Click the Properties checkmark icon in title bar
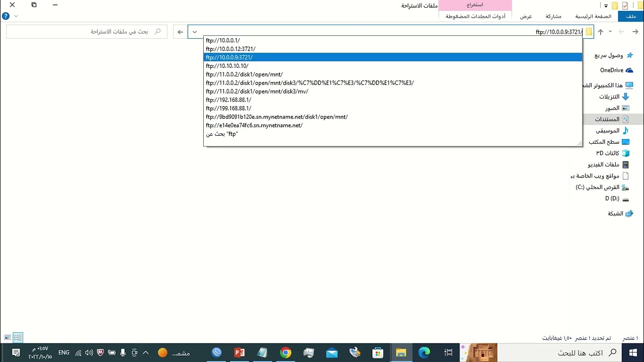Image resolution: width=644 pixels, height=362 pixels. coord(625,6)
